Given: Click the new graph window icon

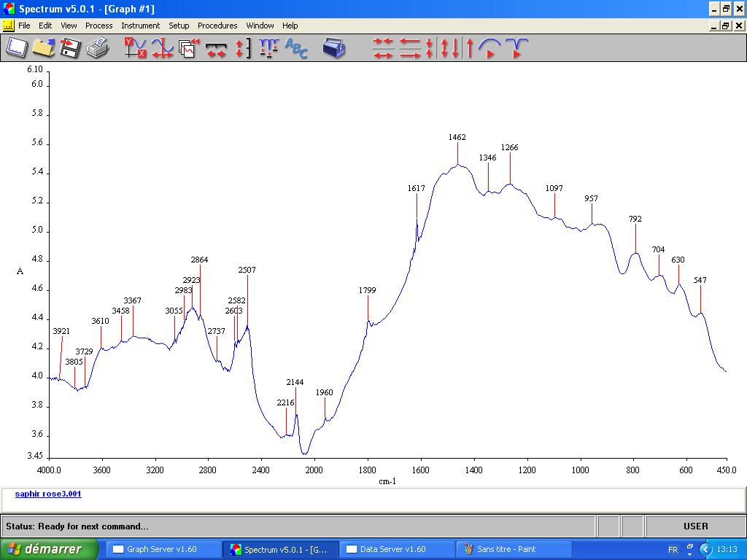Looking at the screenshot, I should [x=16, y=48].
